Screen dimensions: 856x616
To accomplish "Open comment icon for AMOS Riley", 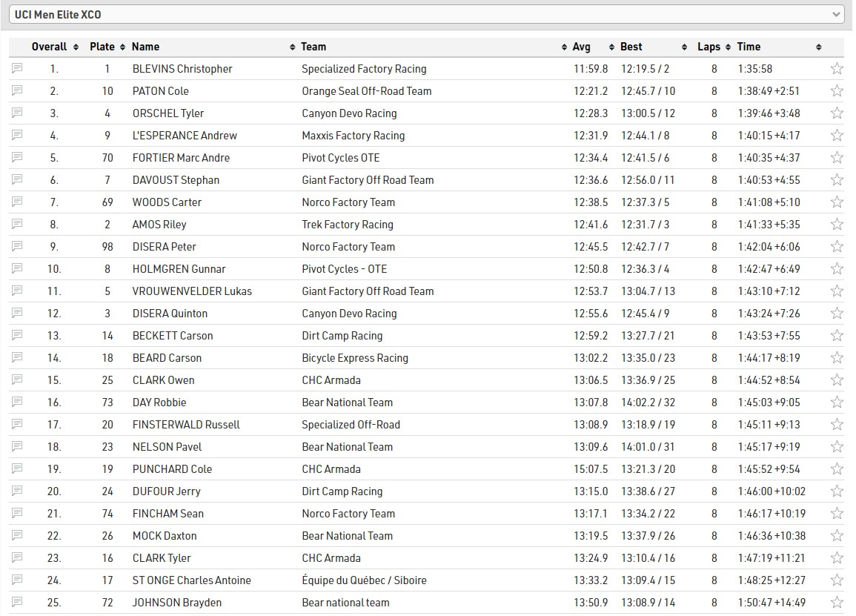I will 18,224.
